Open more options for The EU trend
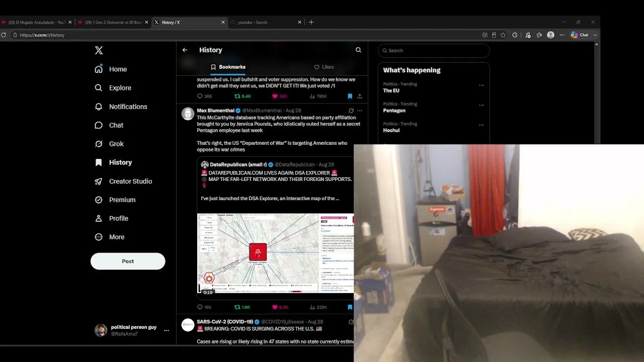The height and width of the screenshot is (362, 644). pyautogui.click(x=481, y=85)
